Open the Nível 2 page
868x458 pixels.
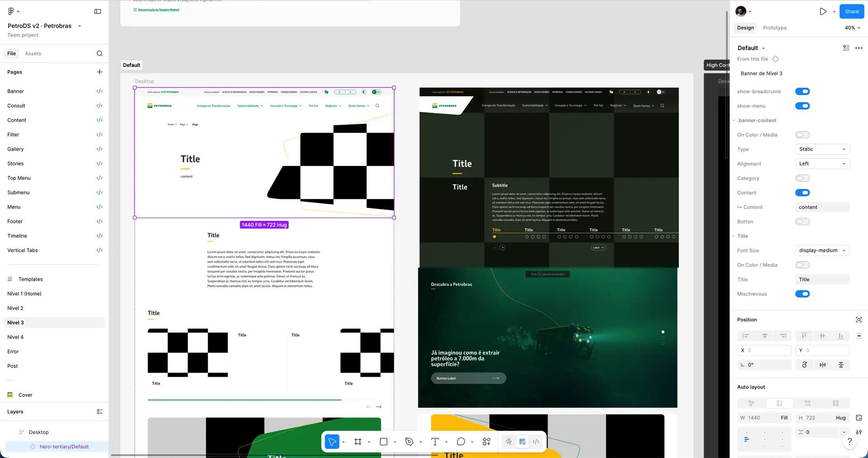[x=54, y=308]
